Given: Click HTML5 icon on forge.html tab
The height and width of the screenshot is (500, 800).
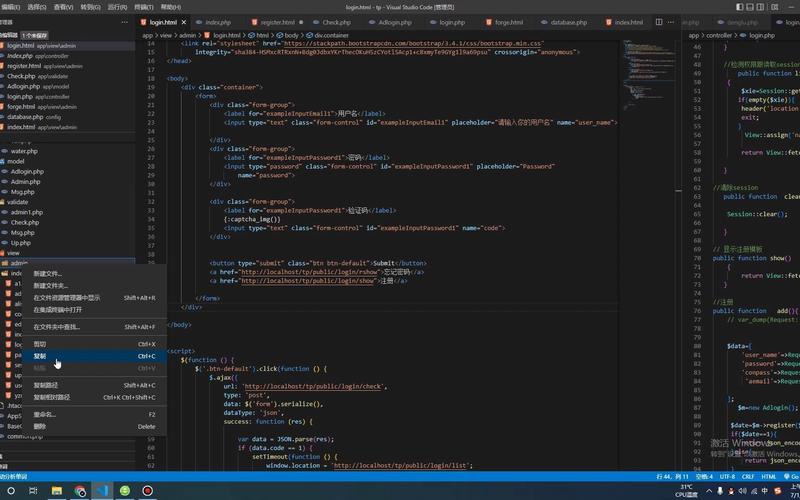Looking at the screenshot, I should (489, 22).
